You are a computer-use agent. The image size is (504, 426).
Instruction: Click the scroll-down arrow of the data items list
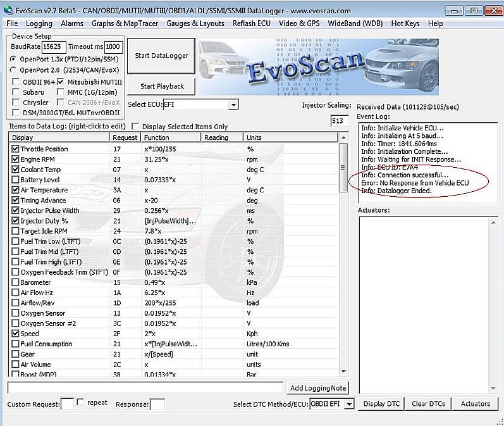[343, 372]
